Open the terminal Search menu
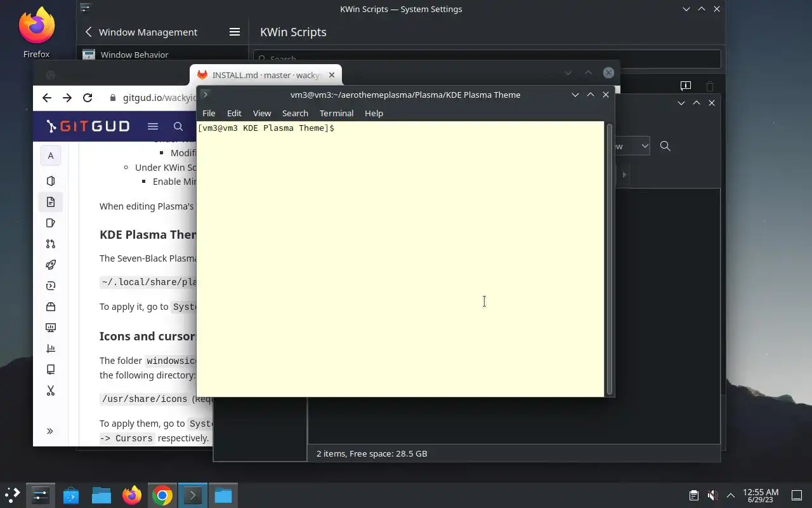Viewport: 812px width, 508px height. [x=295, y=113]
